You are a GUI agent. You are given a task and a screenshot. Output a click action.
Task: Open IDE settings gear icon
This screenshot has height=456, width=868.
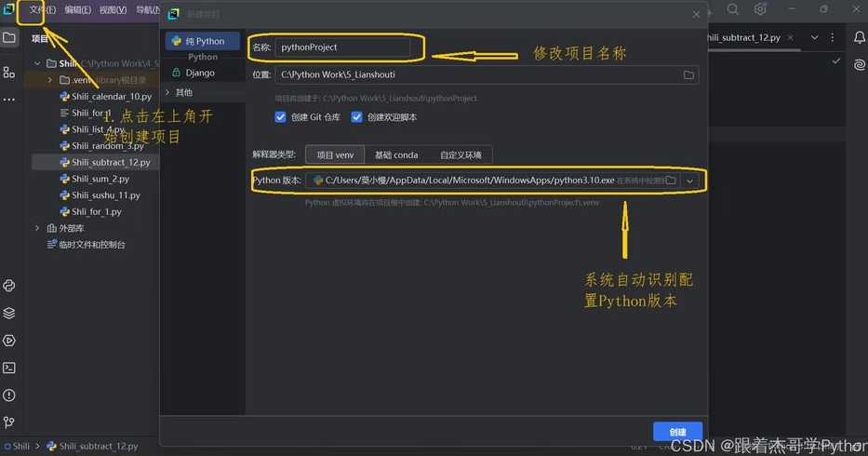click(x=760, y=9)
